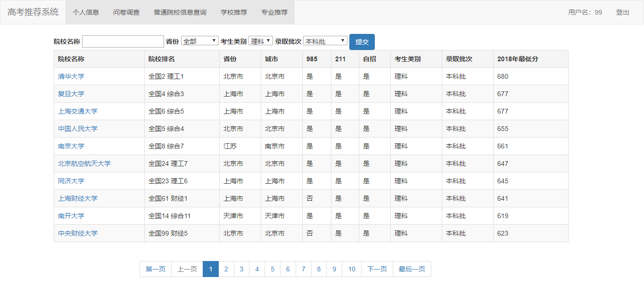The width and height of the screenshot is (644, 294).
Task: Open the 学校推荐 nav tab
Action: (x=234, y=12)
